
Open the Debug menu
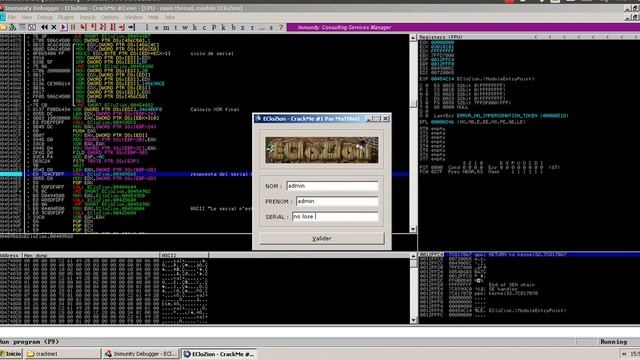45,17
